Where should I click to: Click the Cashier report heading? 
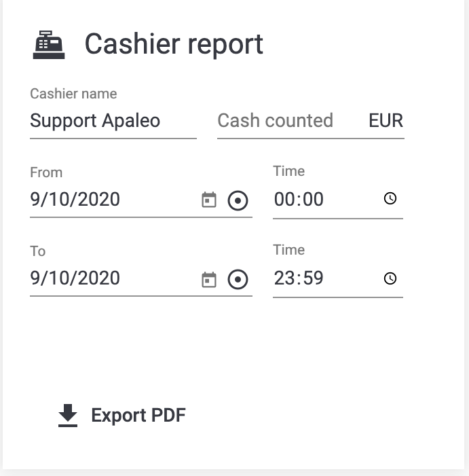[x=174, y=45]
